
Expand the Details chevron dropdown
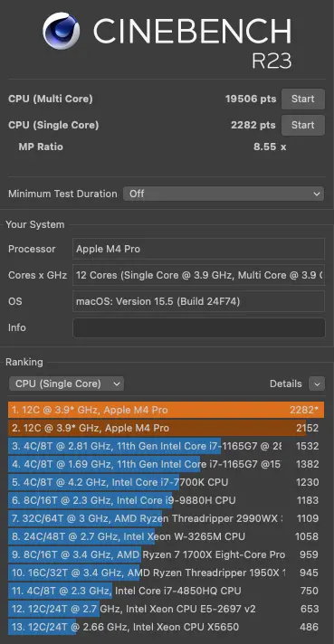click(x=317, y=384)
